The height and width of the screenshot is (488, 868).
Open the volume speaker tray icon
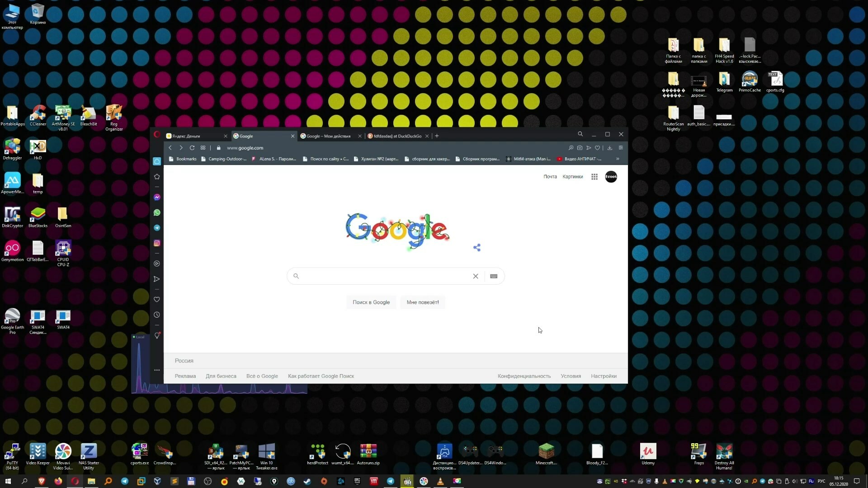click(x=795, y=481)
